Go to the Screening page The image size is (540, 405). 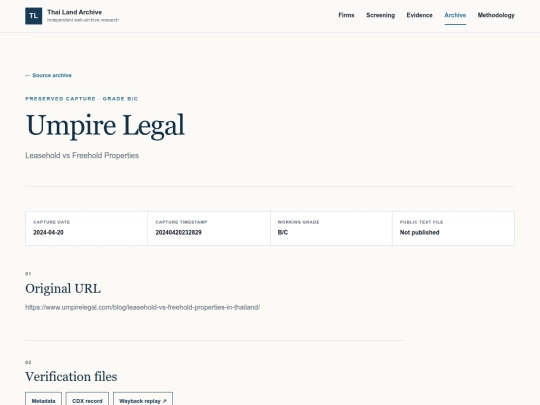(x=380, y=15)
